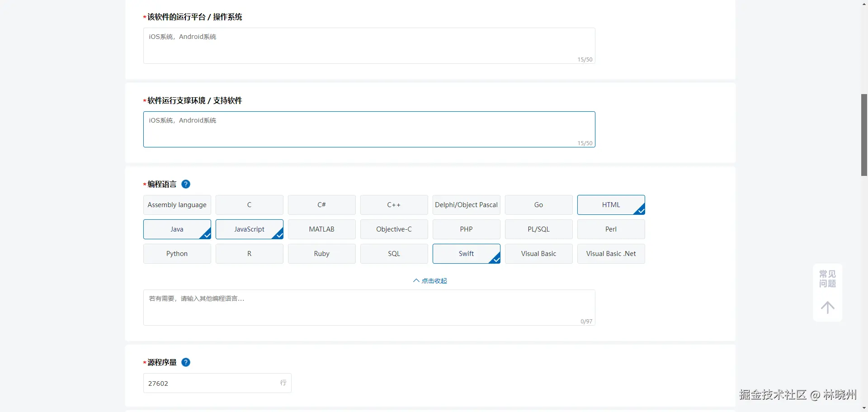Click the 软件运行支撑环境 text area
The width and height of the screenshot is (868, 412).
369,129
